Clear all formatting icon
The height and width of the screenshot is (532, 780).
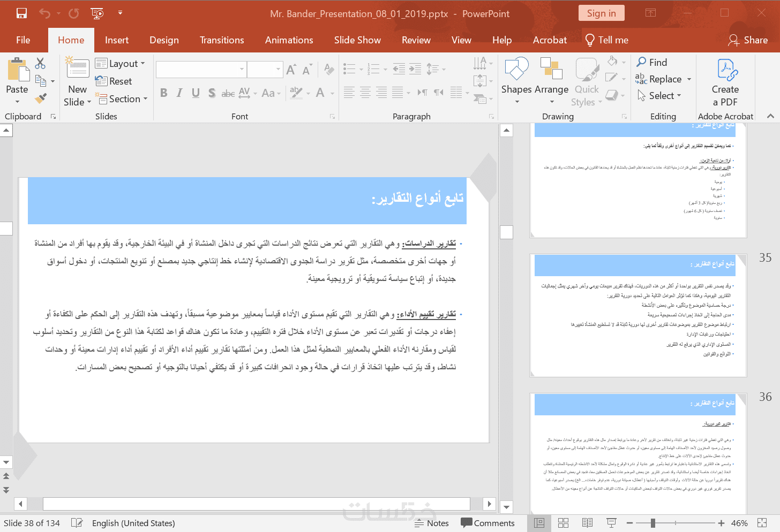pyautogui.click(x=329, y=69)
